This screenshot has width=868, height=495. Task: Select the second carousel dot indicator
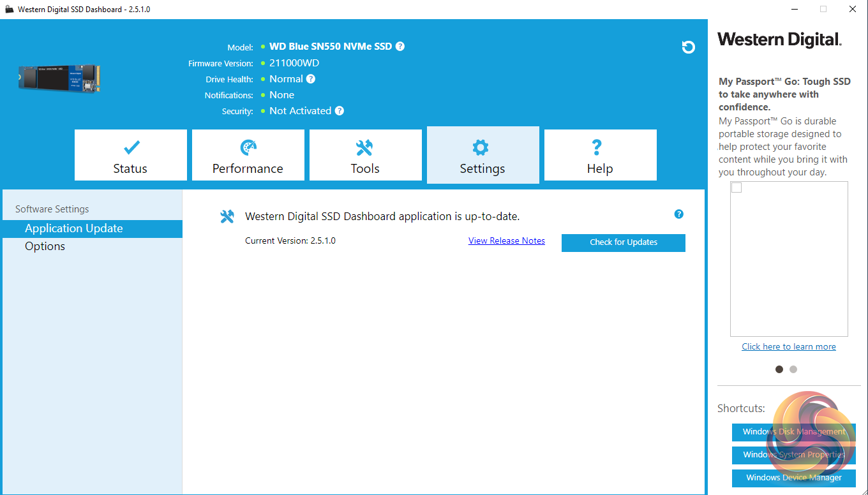793,369
